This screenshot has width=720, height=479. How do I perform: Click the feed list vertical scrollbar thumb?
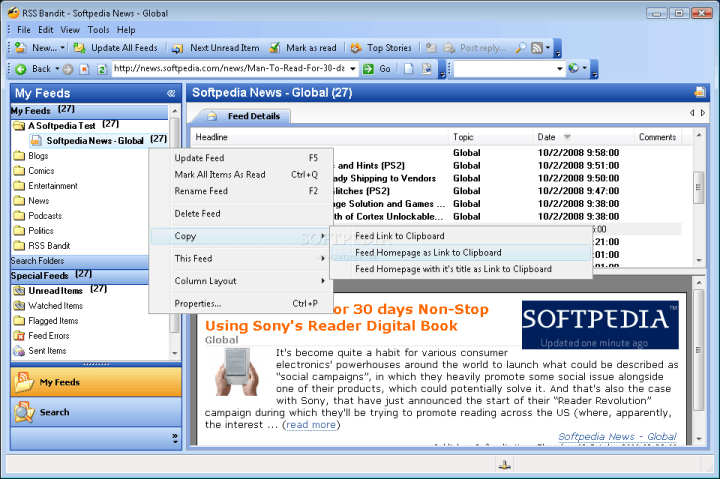698,187
